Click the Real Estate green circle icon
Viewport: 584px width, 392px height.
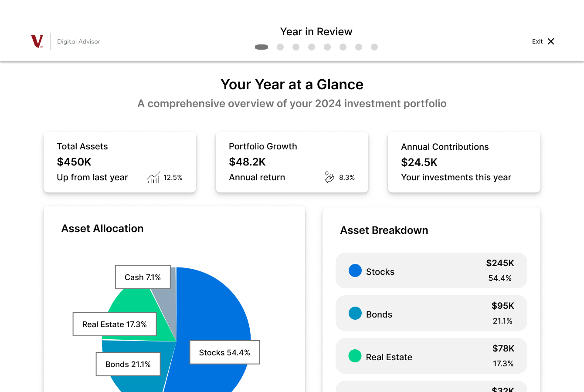355,356
